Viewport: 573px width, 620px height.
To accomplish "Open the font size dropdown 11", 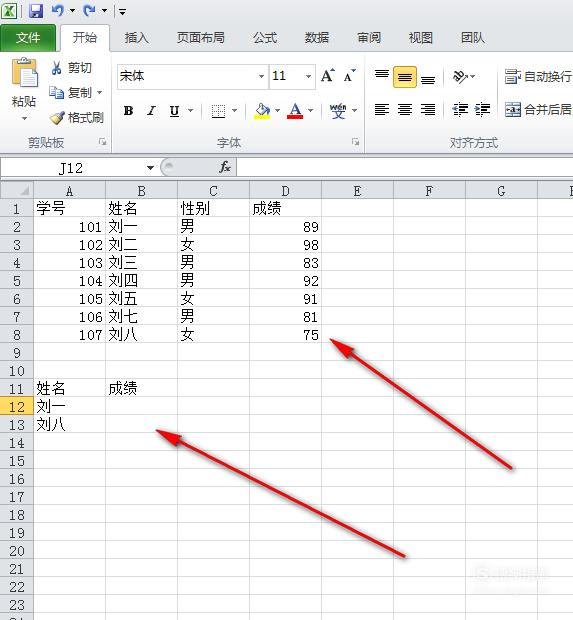I will pos(308,76).
